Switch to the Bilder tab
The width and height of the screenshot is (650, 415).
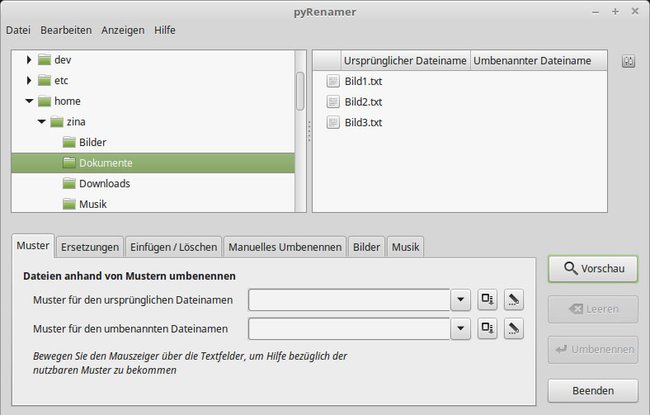point(366,247)
